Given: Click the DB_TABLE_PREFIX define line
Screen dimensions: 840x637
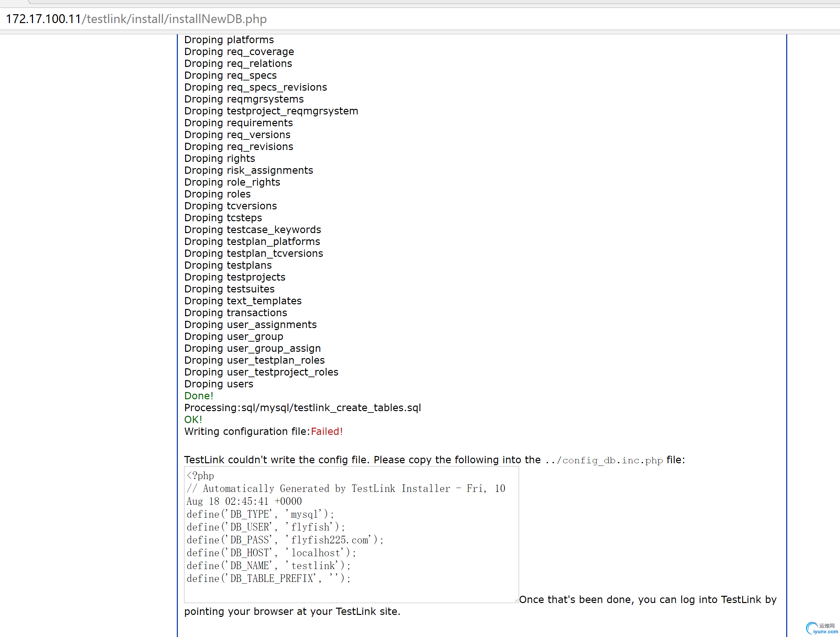Looking at the screenshot, I should tap(269, 579).
